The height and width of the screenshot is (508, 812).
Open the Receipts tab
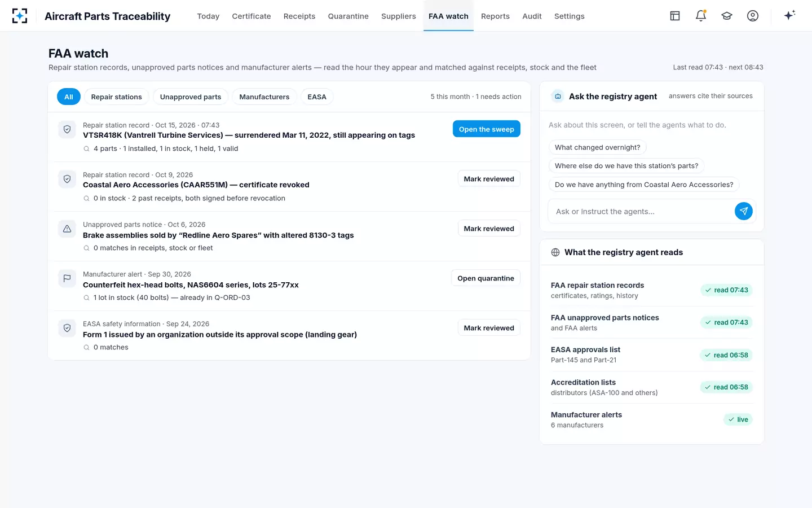coord(299,16)
